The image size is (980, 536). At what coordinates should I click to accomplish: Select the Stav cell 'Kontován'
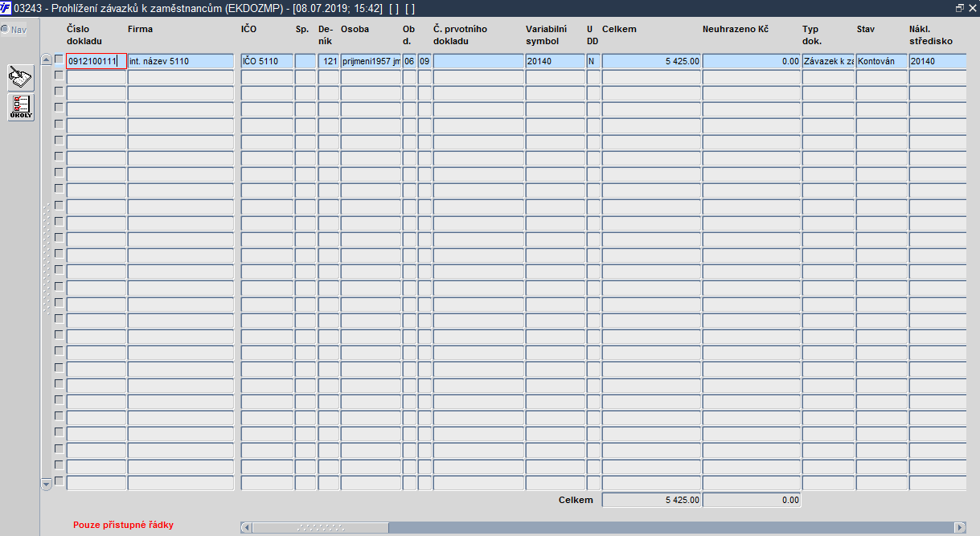tap(882, 60)
